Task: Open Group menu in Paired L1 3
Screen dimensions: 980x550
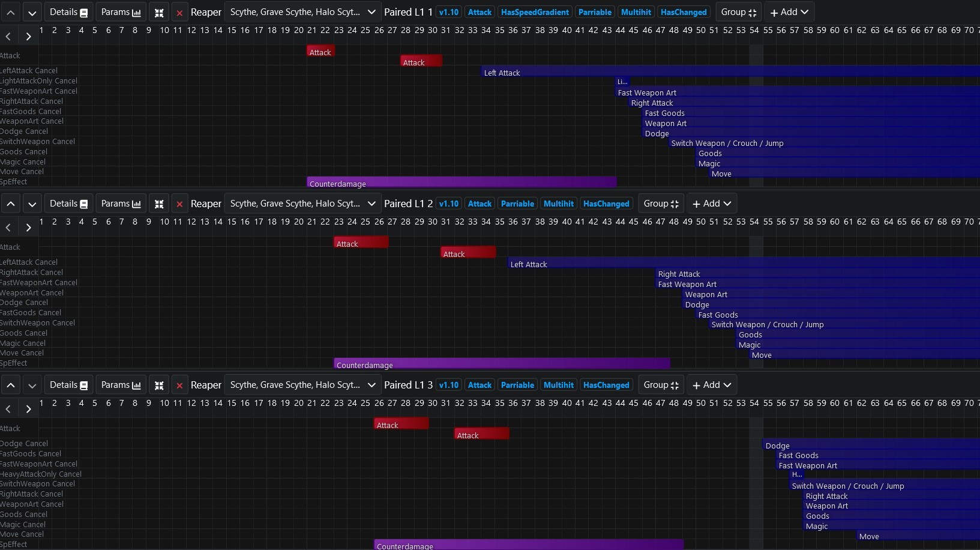Action: (x=661, y=385)
